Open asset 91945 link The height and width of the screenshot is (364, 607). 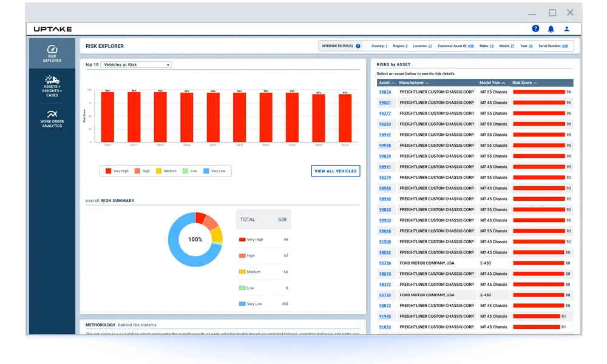(x=385, y=317)
